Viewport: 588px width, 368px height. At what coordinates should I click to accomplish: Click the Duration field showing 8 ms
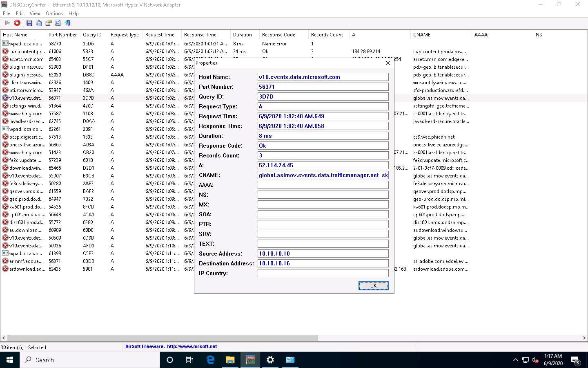click(x=323, y=136)
